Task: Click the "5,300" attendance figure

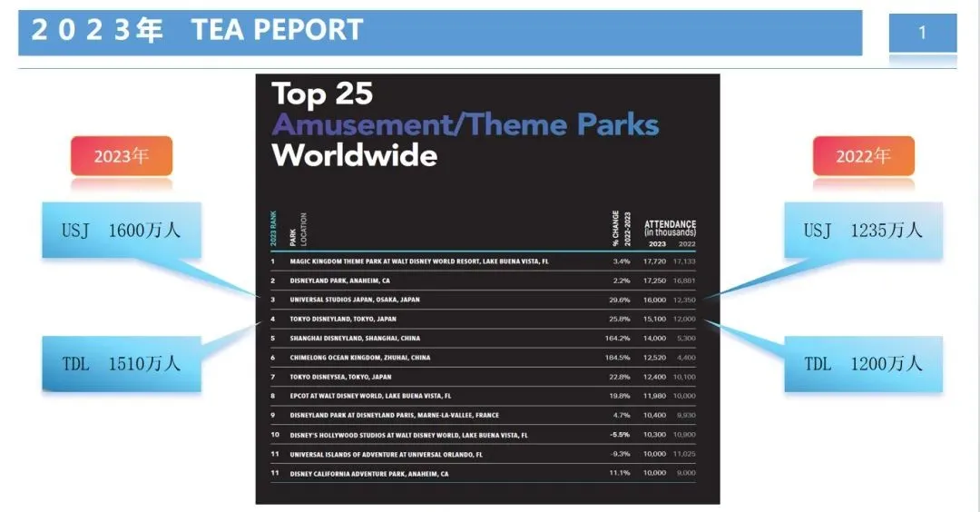Action: [686, 339]
